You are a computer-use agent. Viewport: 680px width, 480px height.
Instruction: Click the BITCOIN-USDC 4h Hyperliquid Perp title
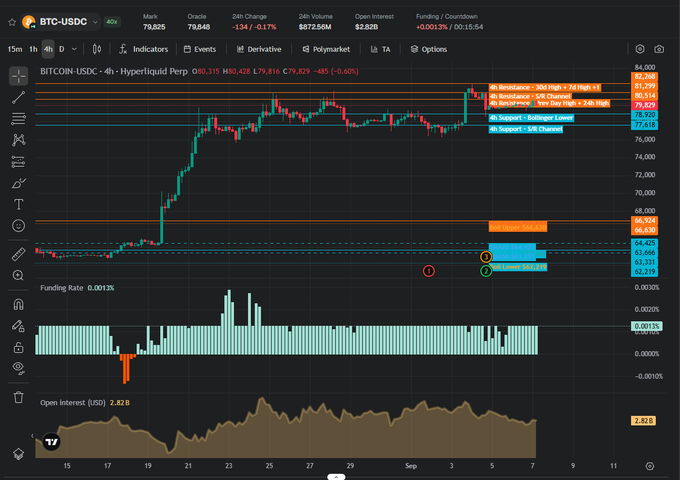point(114,72)
